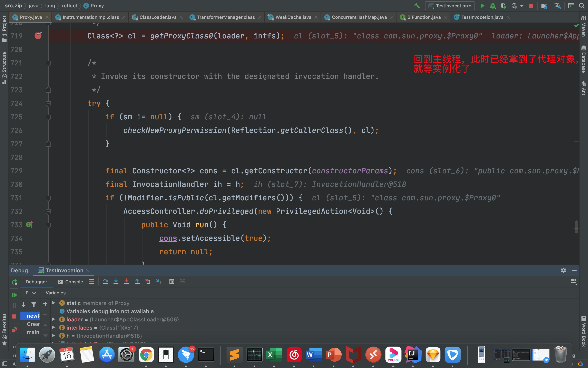Screen dimensions: 588x368
Task: Open Search Everywhere magnifier icon
Action: click(x=582, y=6)
